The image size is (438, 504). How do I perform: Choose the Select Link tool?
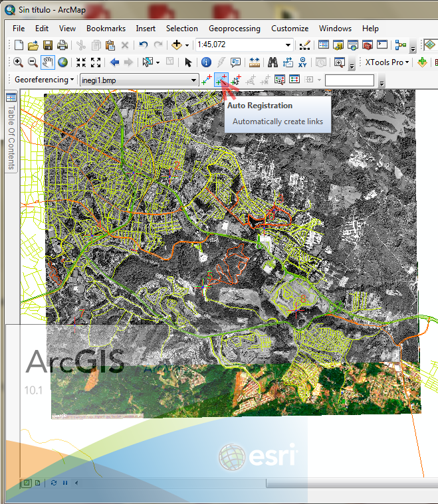(236, 80)
